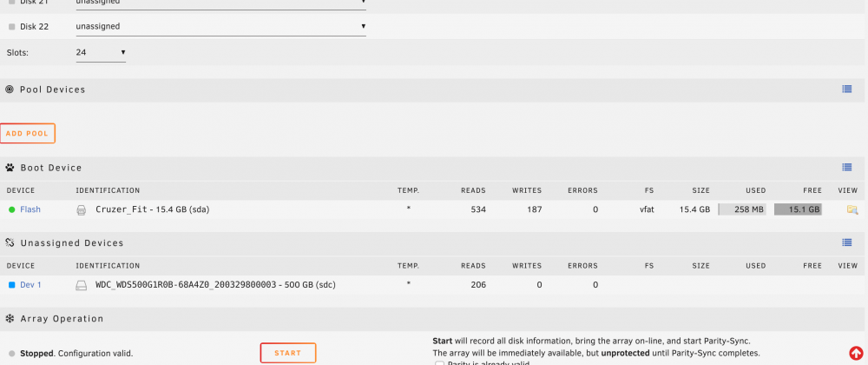Open the Slots count dropdown
The image size is (868, 365).
pyautogui.click(x=101, y=53)
